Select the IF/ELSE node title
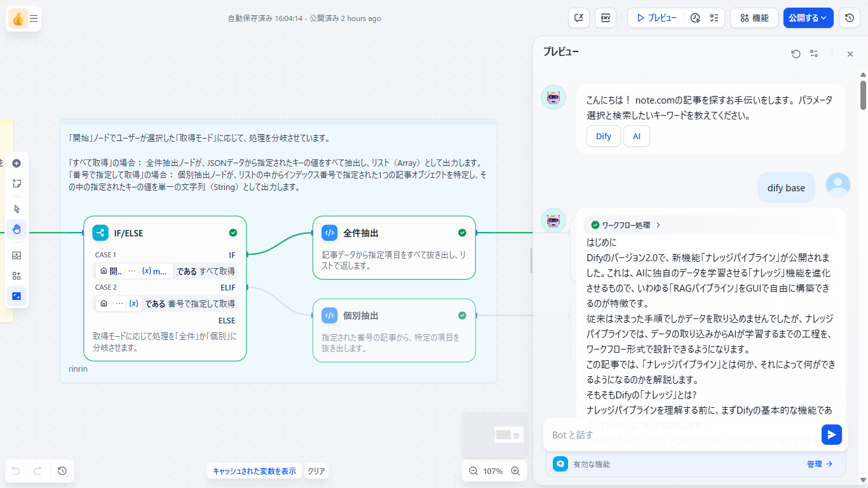The width and height of the screenshot is (868, 488). point(128,233)
